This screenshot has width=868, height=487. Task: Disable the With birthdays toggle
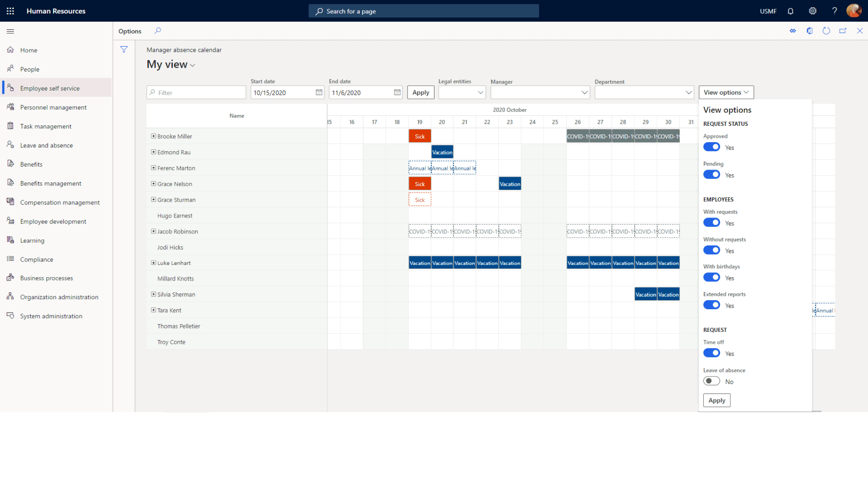(x=711, y=277)
